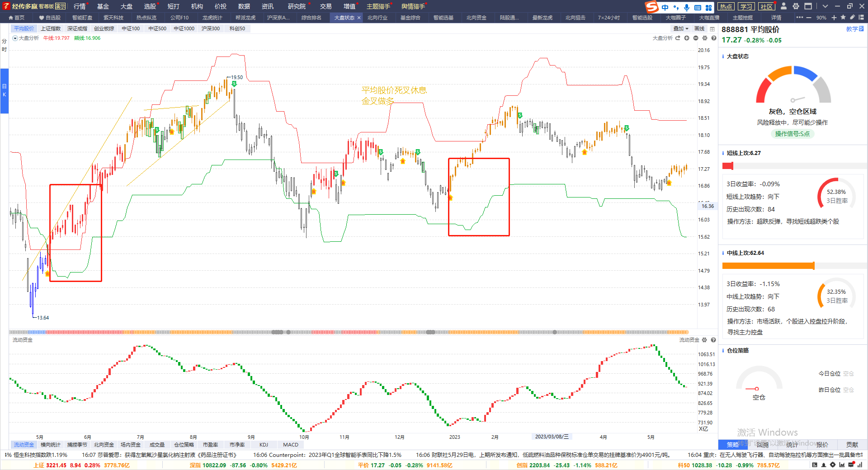Screen dimensions: 868x470
Task: Close the 大盘状态 tab
Action: [x=359, y=18]
